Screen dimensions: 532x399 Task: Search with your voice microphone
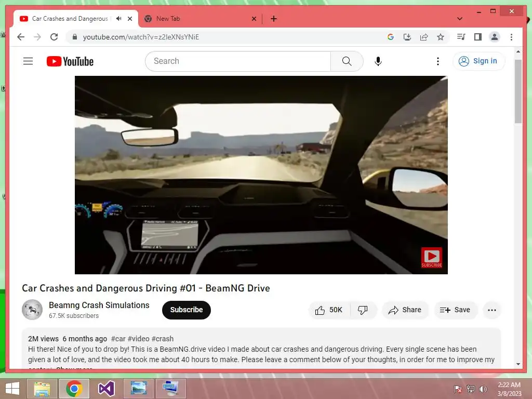click(378, 61)
